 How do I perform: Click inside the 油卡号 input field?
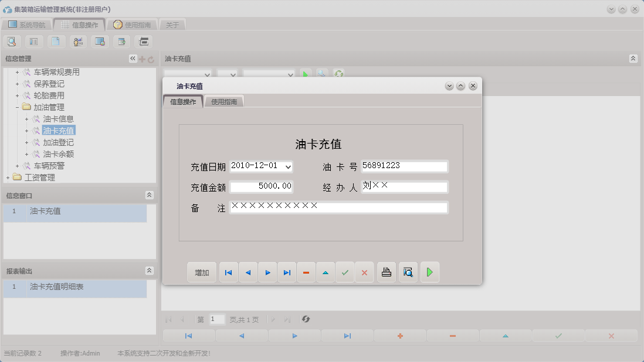click(404, 166)
